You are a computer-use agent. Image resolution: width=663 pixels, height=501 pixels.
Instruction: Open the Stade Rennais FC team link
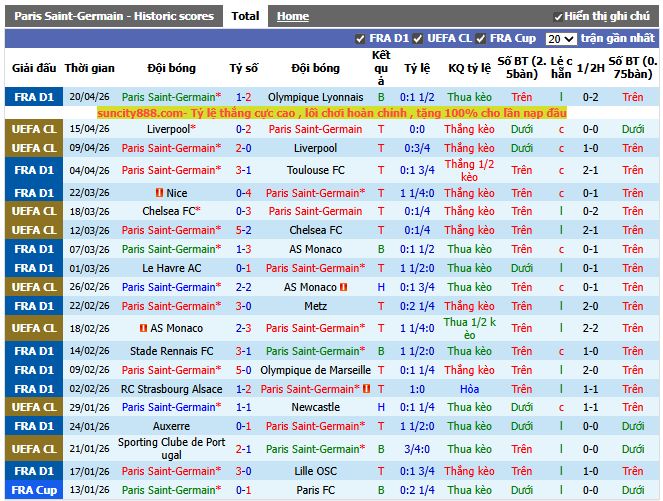pos(171,351)
